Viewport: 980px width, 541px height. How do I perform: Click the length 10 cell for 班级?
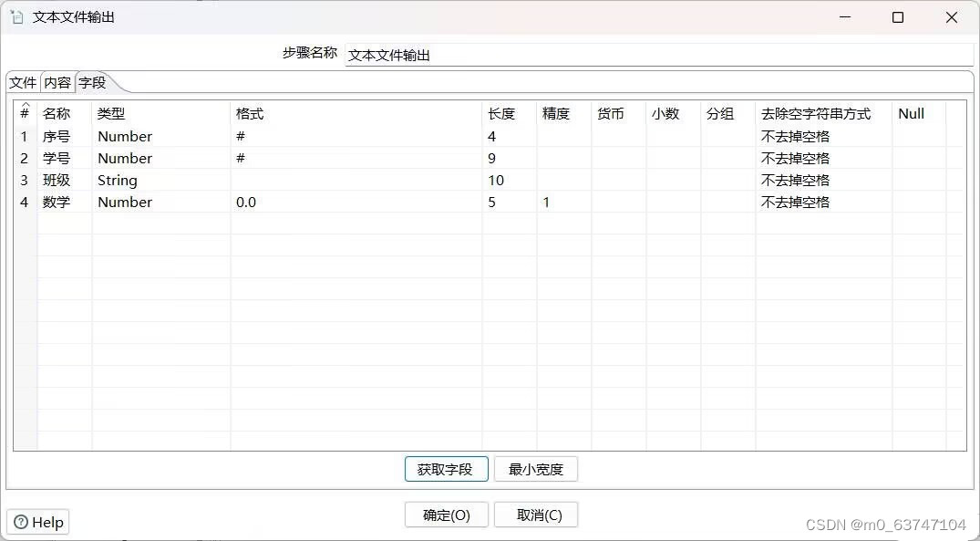(x=509, y=180)
